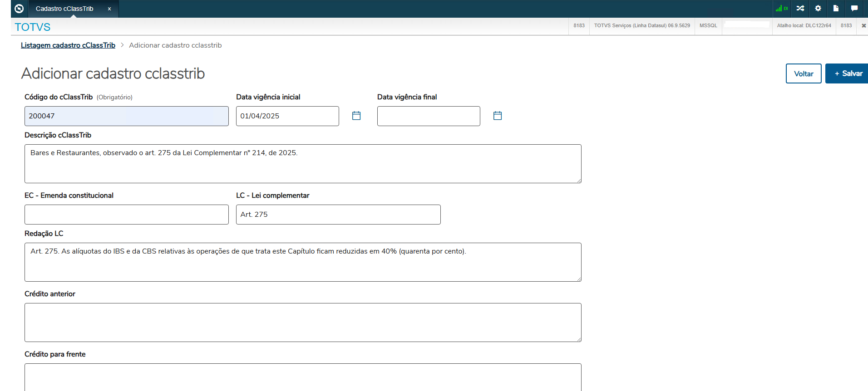Screen dimensions: 868x391
Task: Close the Cadastro cClassTrib tab
Action: [x=109, y=9]
